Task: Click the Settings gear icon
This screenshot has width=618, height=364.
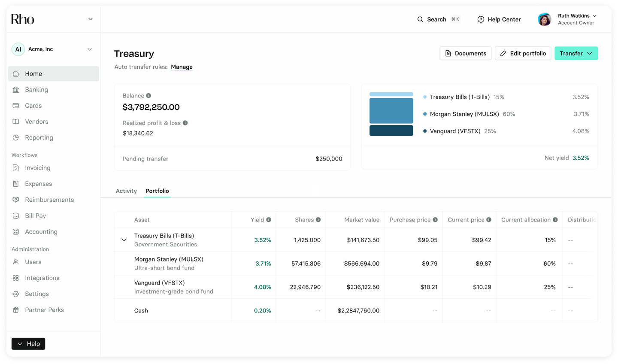Action: tap(16, 294)
